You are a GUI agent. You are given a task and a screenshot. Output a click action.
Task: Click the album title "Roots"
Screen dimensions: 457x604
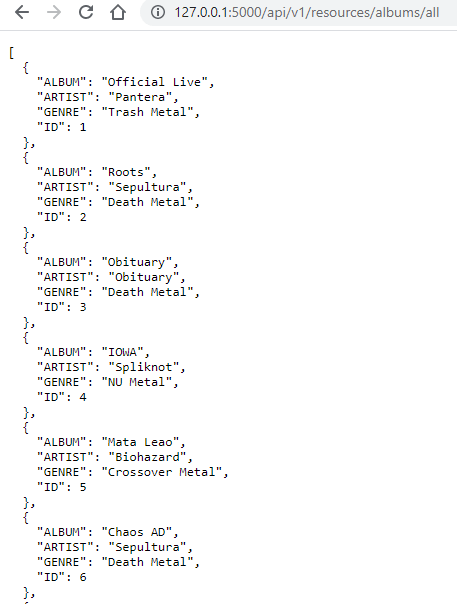126,172
